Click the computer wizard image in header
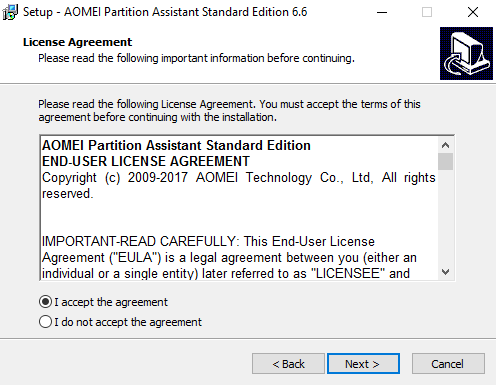 [x=466, y=53]
